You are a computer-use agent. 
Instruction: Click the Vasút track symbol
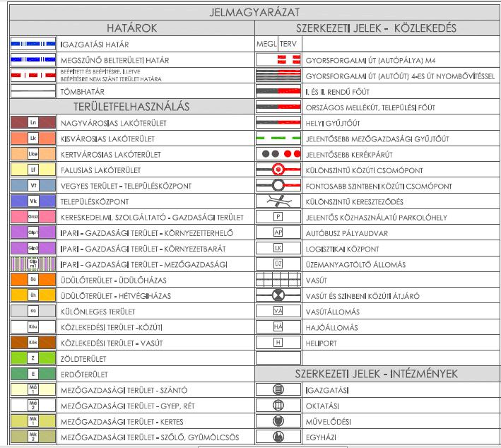pyautogui.click(x=278, y=280)
